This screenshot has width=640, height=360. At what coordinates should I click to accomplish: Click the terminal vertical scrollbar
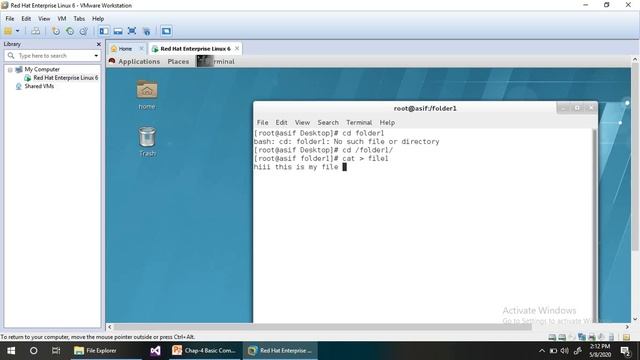pos(595,226)
